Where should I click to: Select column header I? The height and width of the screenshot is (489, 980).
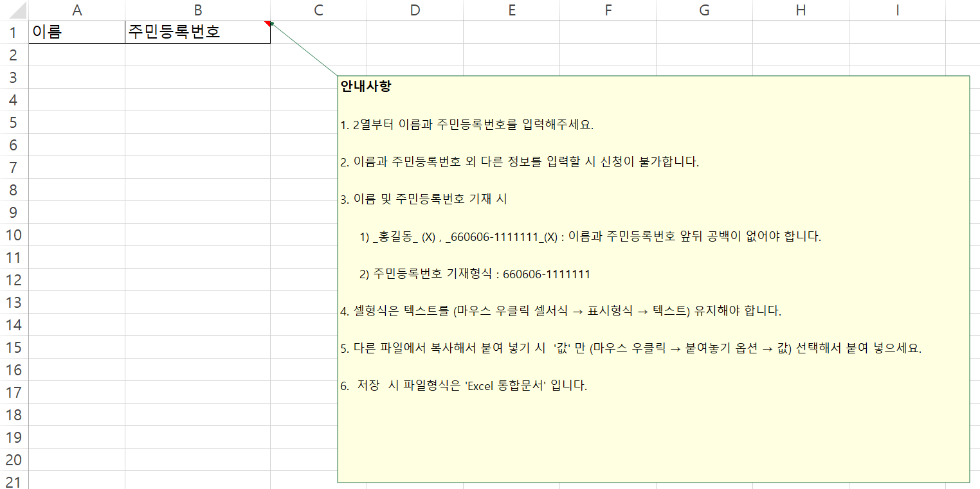click(x=896, y=10)
